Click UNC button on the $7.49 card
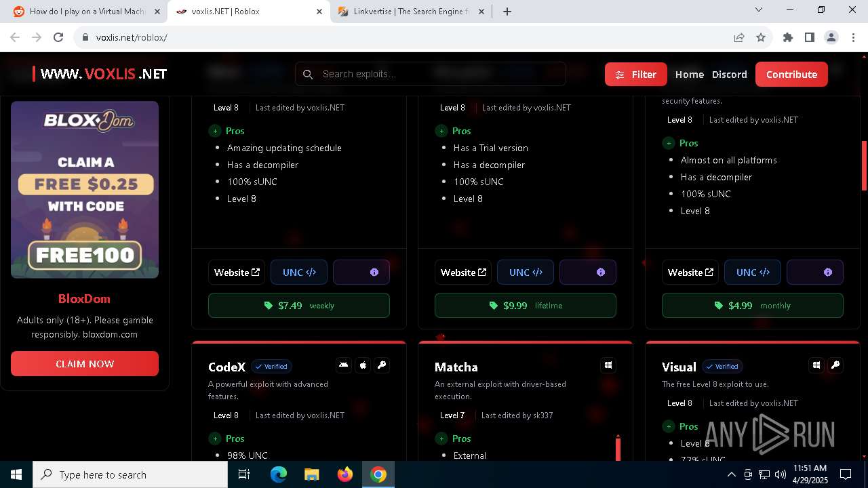This screenshot has width=868, height=488. (299, 272)
